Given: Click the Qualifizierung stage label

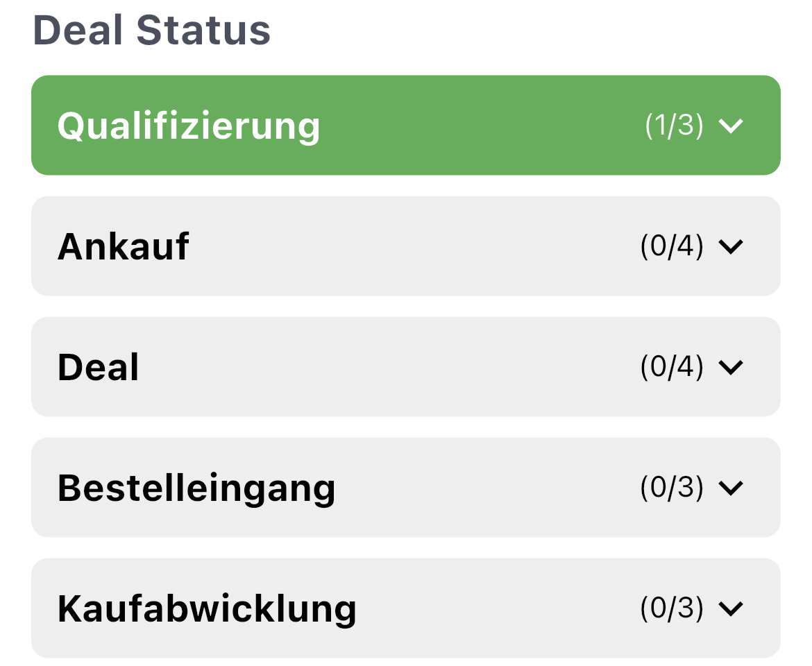Looking at the screenshot, I should [x=189, y=126].
